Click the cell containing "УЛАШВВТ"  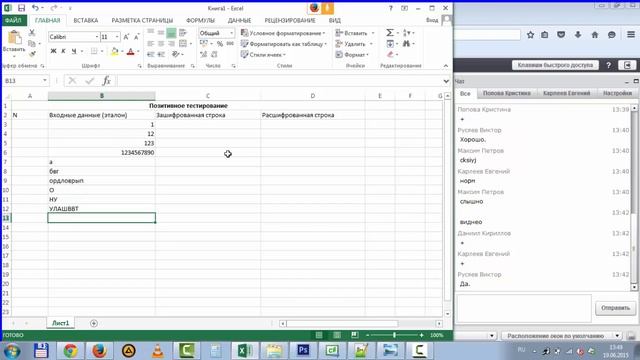[102, 209]
